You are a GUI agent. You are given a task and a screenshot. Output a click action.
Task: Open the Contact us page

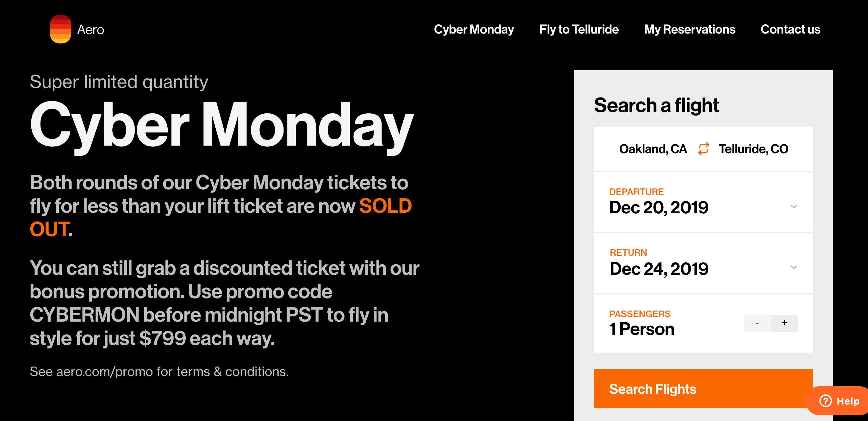click(790, 29)
